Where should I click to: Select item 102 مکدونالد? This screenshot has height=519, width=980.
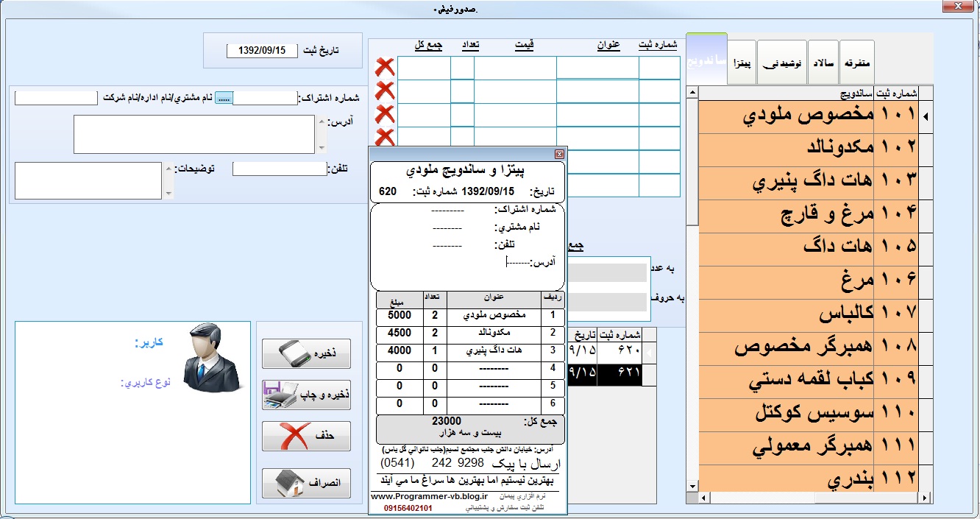(x=807, y=149)
